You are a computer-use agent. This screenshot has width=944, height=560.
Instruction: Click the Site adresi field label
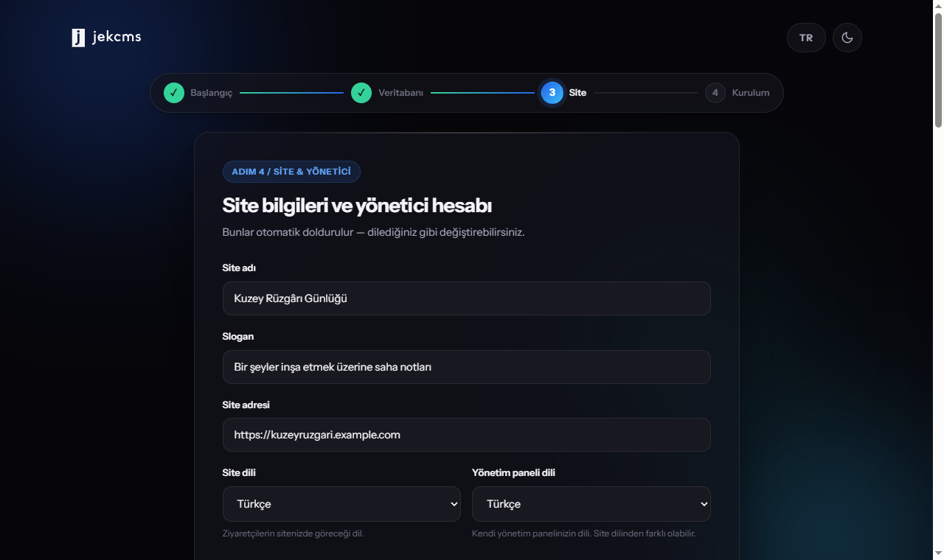click(246, 405)
